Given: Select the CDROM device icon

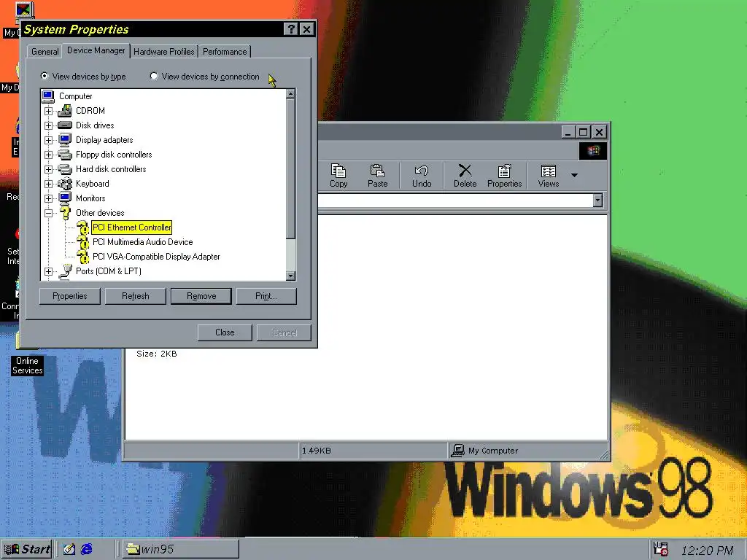Looking at the screenshot, I should point(65,111).
